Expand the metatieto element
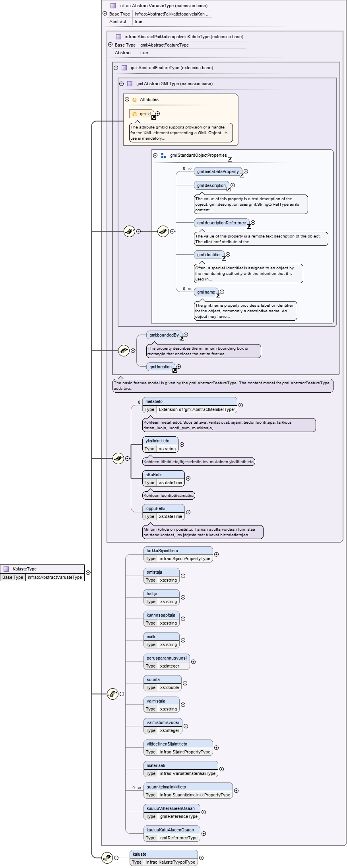The width and height of the screenshot is (347, 868). [241, 405]
